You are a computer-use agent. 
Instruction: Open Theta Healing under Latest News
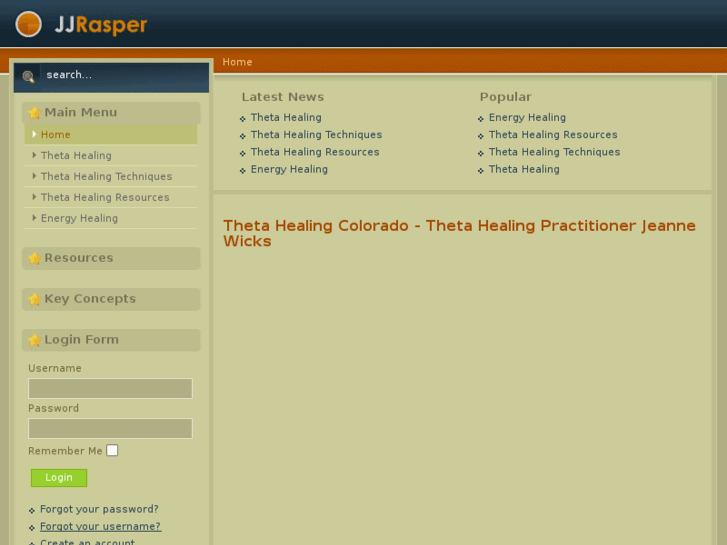(286, 117)
